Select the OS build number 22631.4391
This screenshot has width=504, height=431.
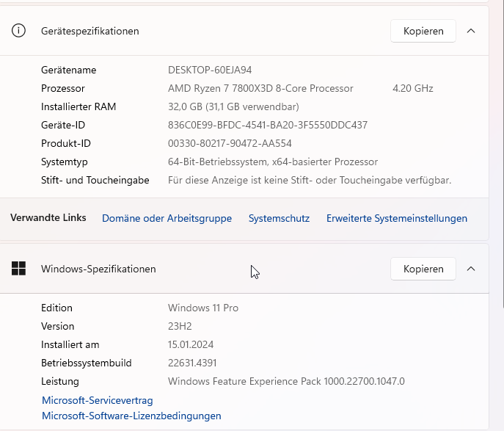click(x=192, y=363)
